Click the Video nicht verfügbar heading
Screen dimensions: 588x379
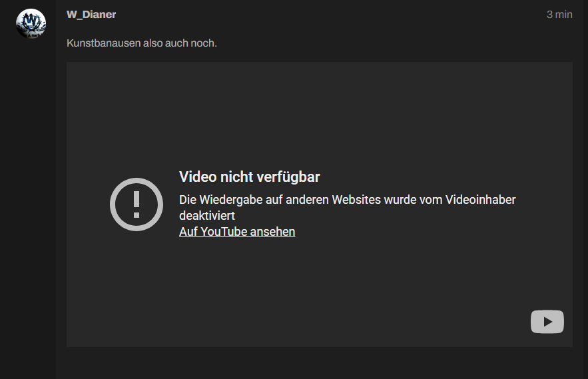(249, 177)
